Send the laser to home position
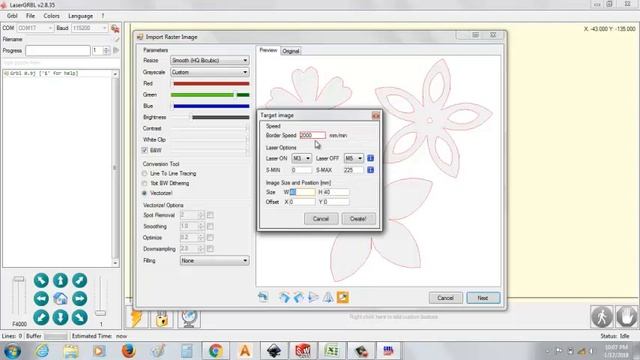The height and width of the screenshot is (360, 640). (x=60, y=299)
